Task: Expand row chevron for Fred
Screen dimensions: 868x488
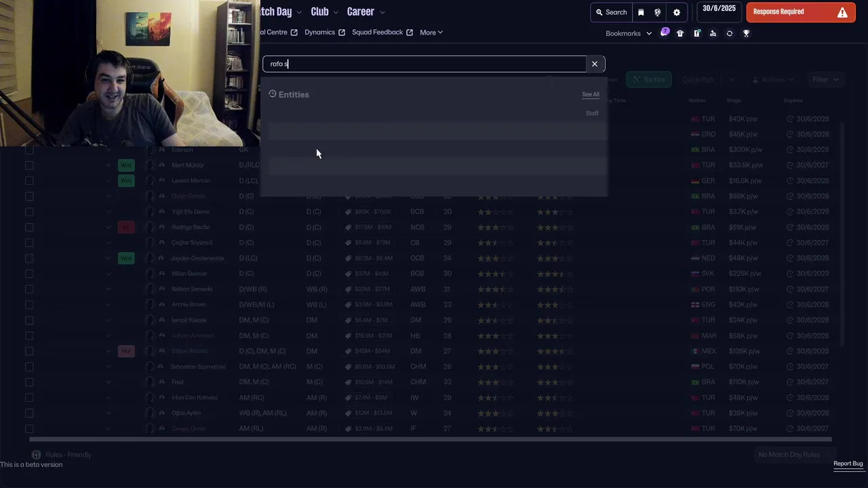Action: tap(108, 382)
